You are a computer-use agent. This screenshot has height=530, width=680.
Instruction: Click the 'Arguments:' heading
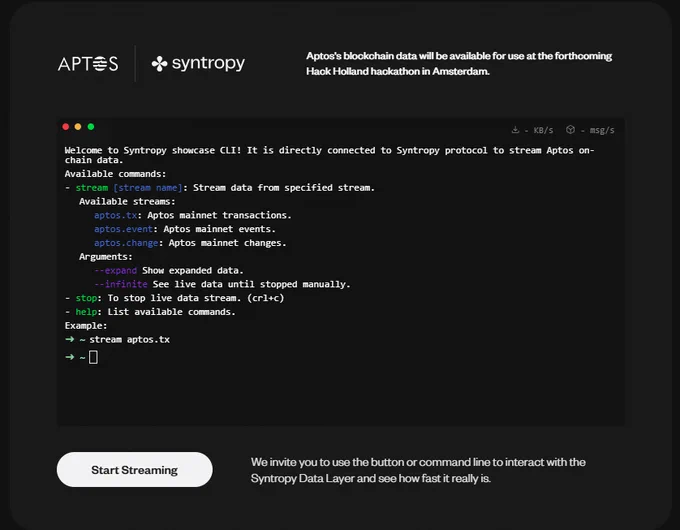coord(106,257)
